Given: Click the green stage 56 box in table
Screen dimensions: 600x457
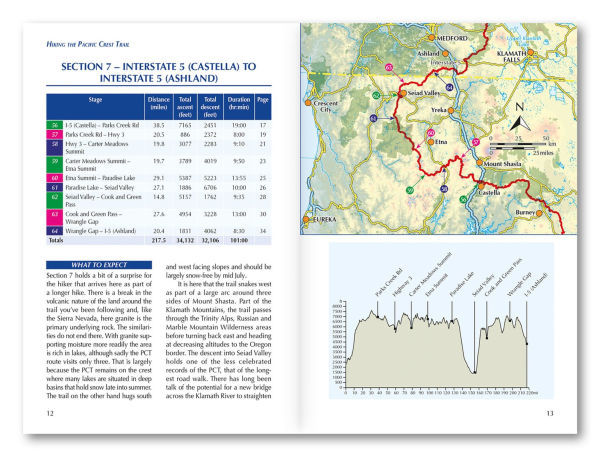Looking at the screenshot, I should [55, 125].
